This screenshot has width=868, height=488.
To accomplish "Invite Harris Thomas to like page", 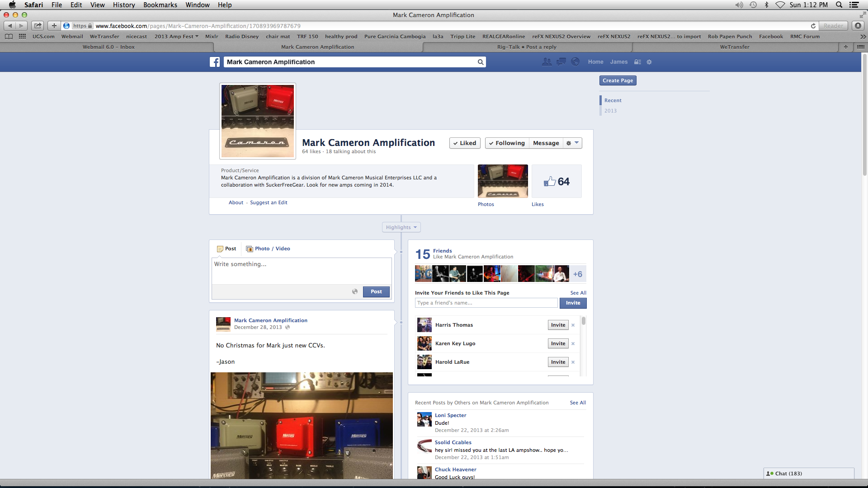I will point(558,325).
